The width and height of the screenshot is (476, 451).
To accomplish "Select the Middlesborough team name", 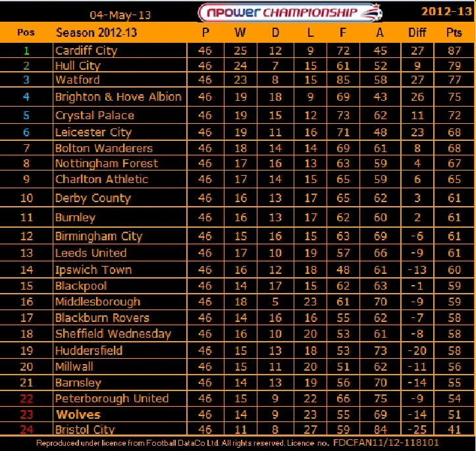I will coord(97,302).
